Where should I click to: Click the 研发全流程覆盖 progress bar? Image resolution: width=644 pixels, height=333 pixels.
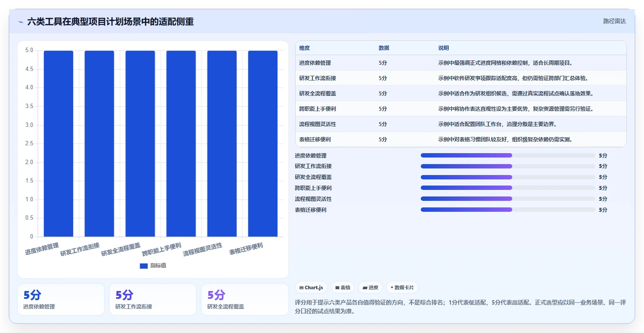tap(508, 177)
